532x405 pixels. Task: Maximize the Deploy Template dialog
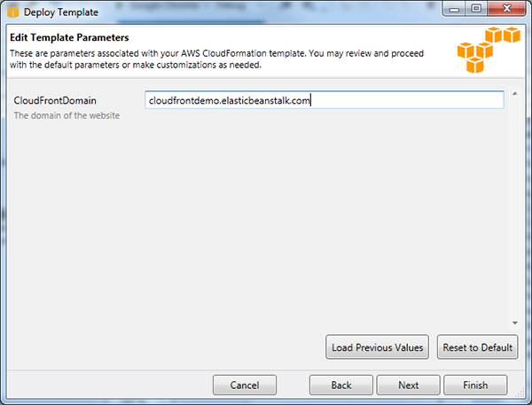476,9
